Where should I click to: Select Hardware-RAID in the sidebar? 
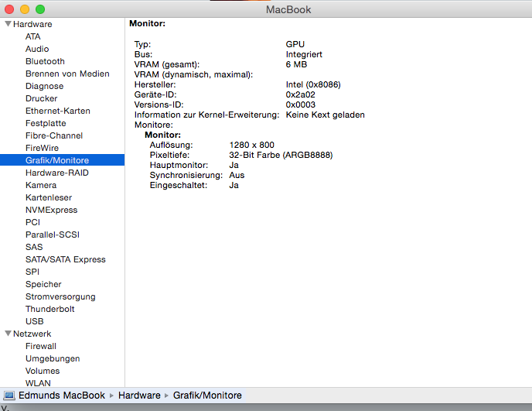click(x=57, y=173)
